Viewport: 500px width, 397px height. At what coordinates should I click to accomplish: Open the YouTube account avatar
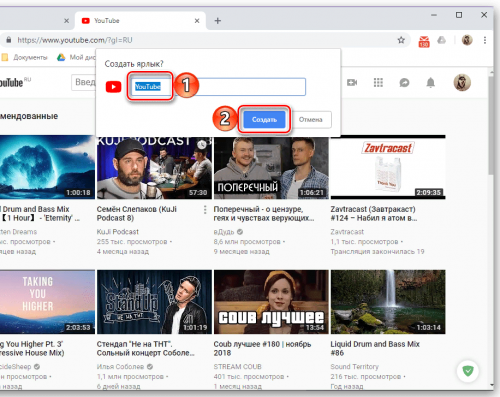click(x=462, y=82)
